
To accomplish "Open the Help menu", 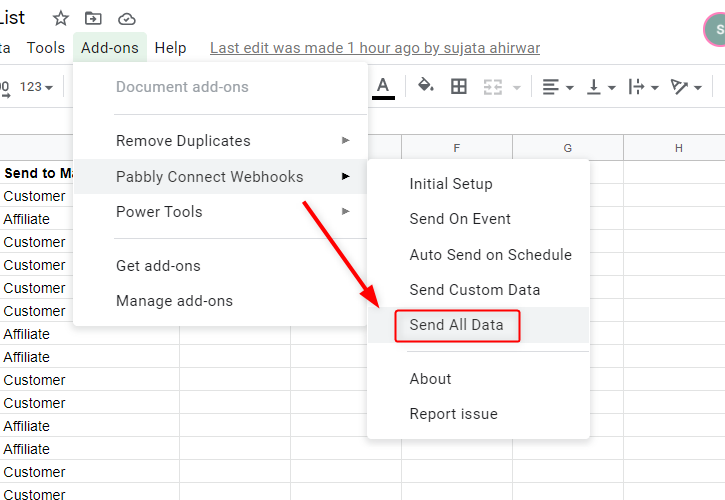I will coord(170,48).
